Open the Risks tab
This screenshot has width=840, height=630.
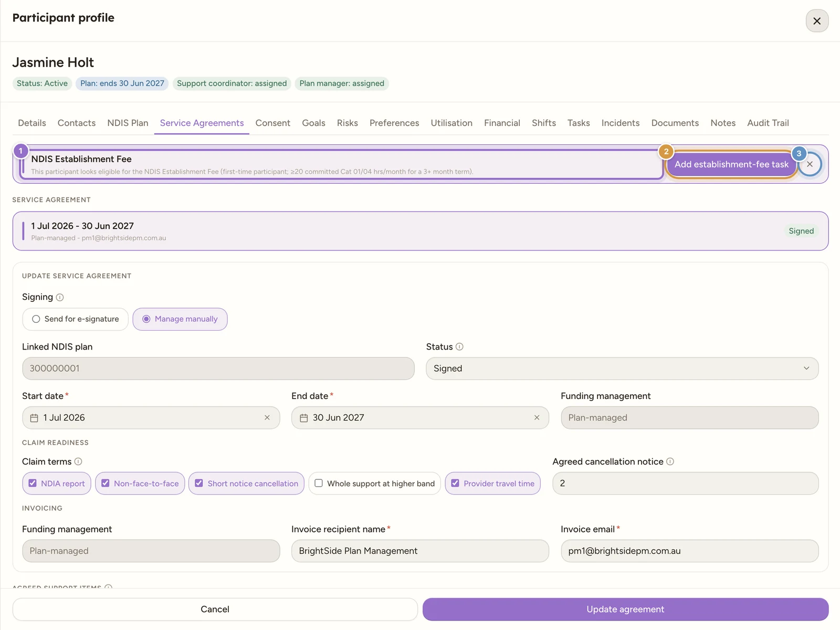[348, 123]
